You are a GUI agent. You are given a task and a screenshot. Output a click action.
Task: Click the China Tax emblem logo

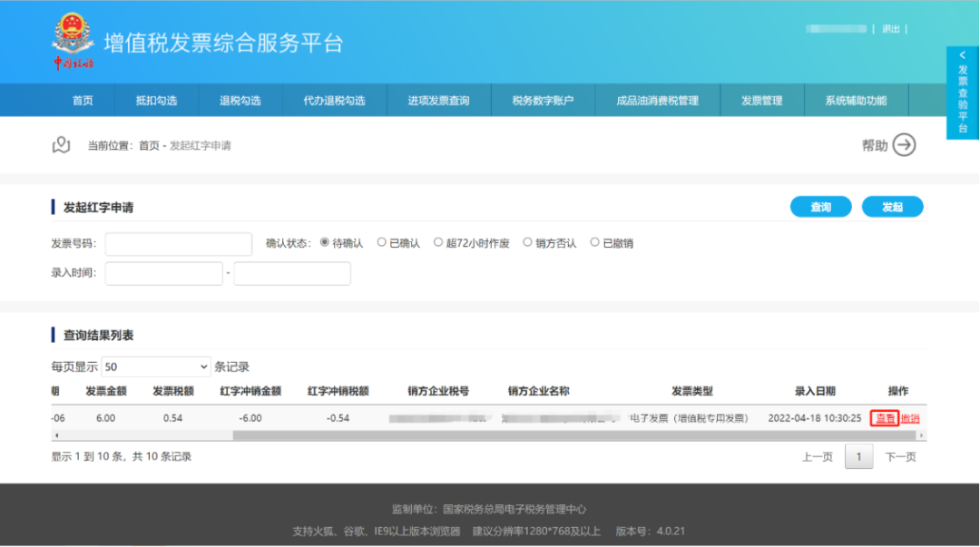73,41
